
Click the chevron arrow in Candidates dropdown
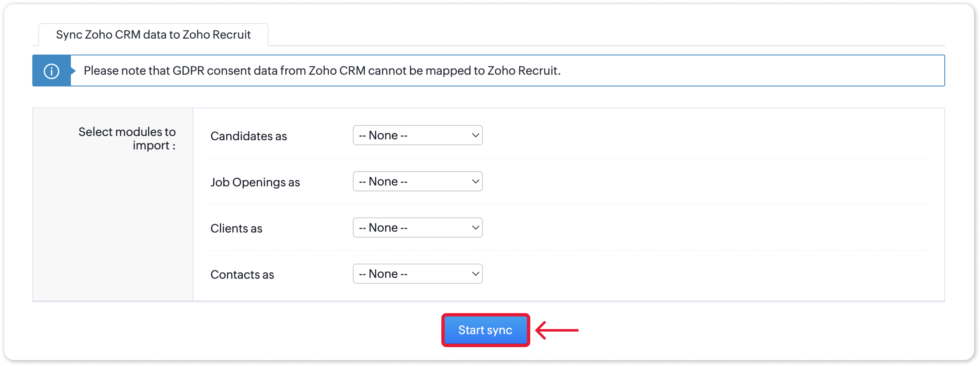(x=475, y=135)
